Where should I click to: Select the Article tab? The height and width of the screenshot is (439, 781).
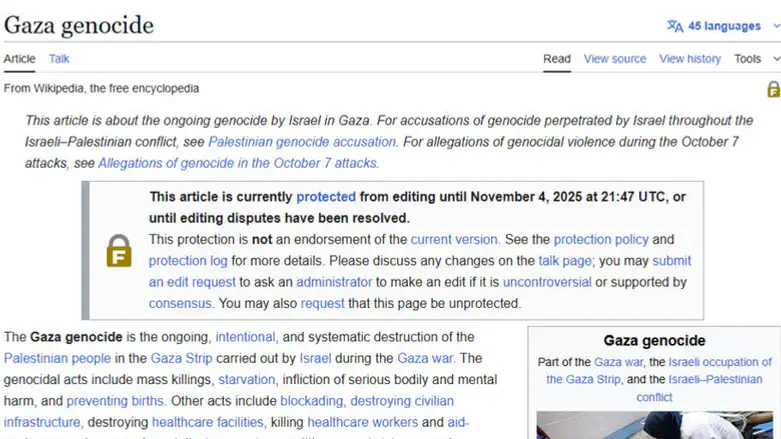(x=19, y=59)
